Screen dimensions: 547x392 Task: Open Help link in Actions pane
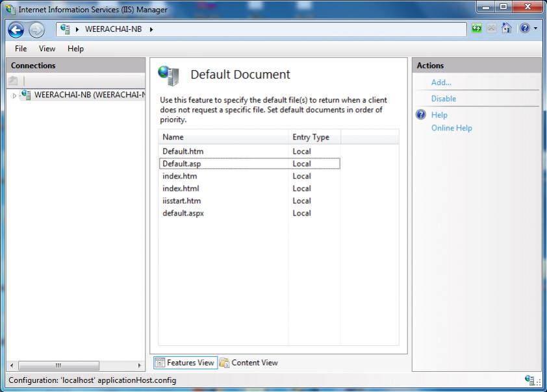[x=439, y=115]
